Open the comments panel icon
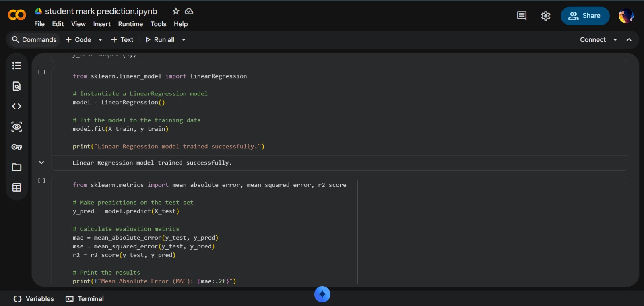The image size is (644, 306). (522, 16)
